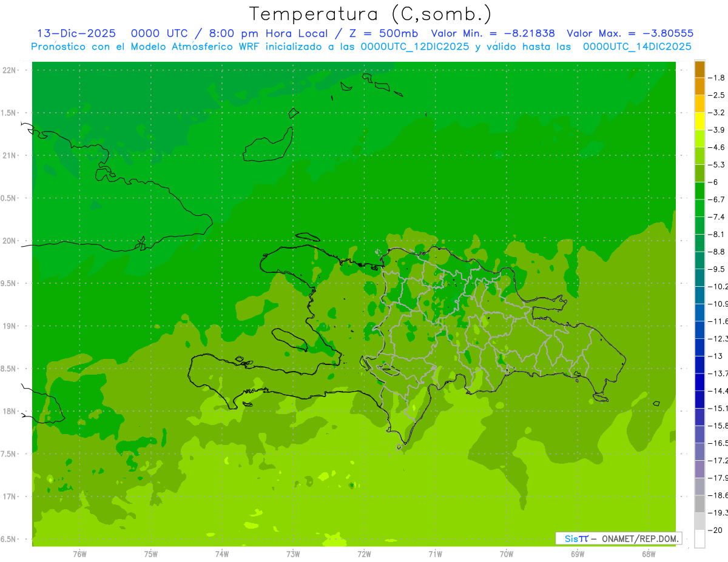Click the title 'Temperatura (C,somb.)'

coord(370,14)
